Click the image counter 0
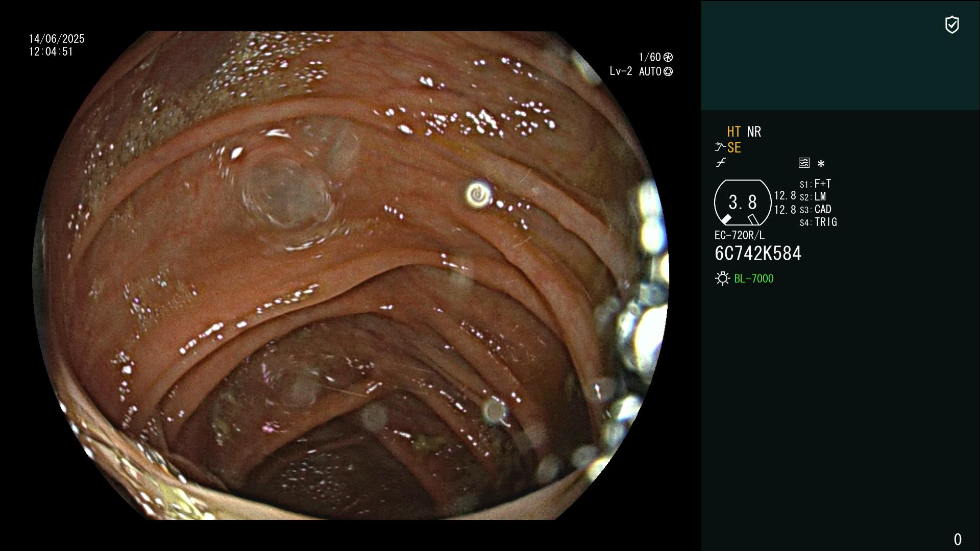980x551 pixels. 958,539
